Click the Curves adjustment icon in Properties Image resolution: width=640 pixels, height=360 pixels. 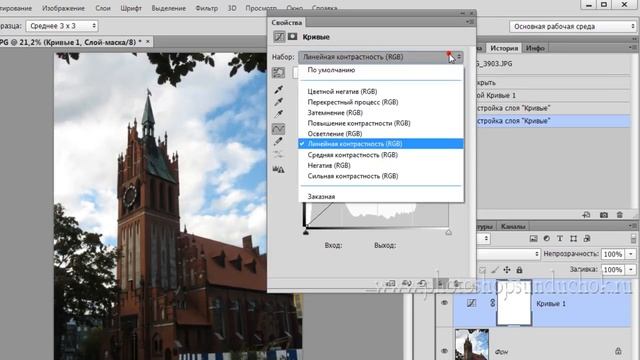click(x=279, y=37)
